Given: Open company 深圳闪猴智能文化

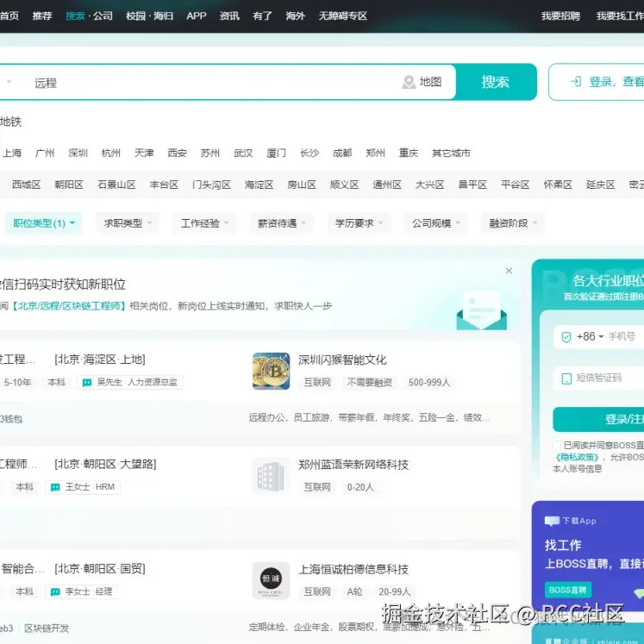Looking at the screenshot, I should click(342, 360).
